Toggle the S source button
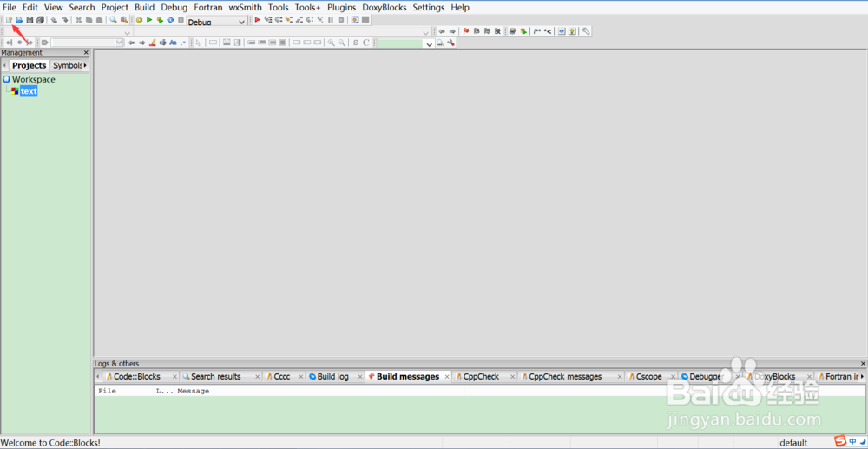868x449 pixels. pyautogui.click(x=355, y=43)
